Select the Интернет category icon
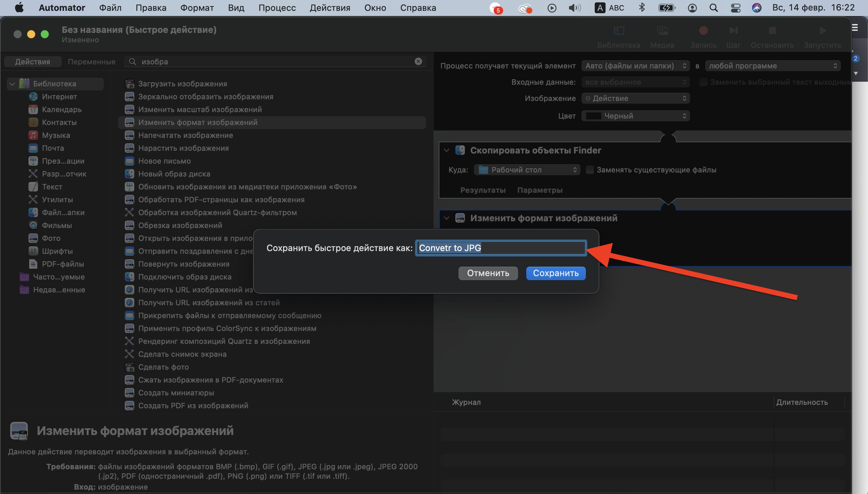868x494 pixels. click(33, 97)
